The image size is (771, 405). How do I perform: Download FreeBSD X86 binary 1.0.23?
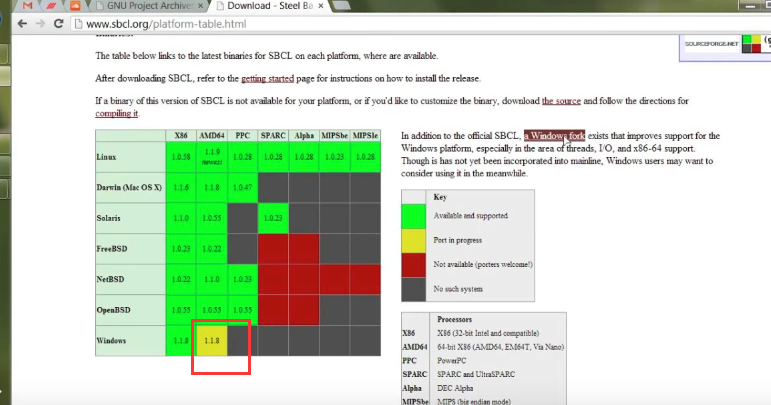coord(181,249)
